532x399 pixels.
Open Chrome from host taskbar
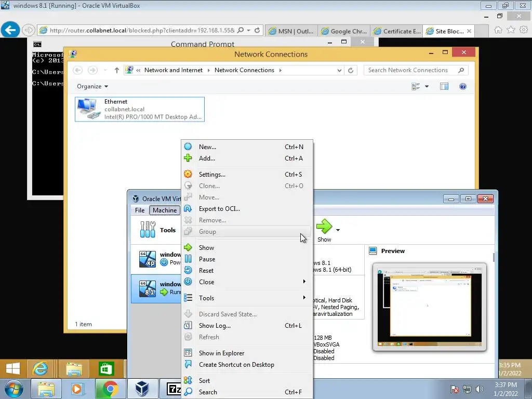pos(111,389)
